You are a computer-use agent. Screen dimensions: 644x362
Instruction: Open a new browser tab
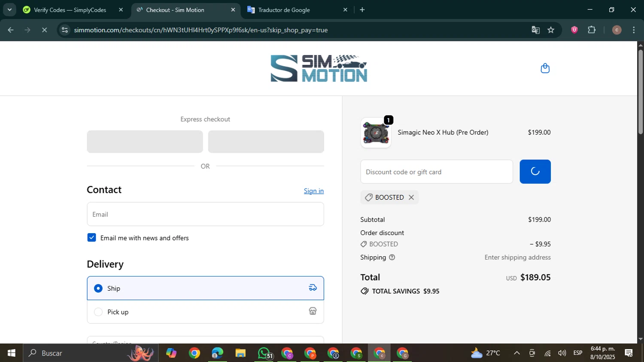point(362,9)
